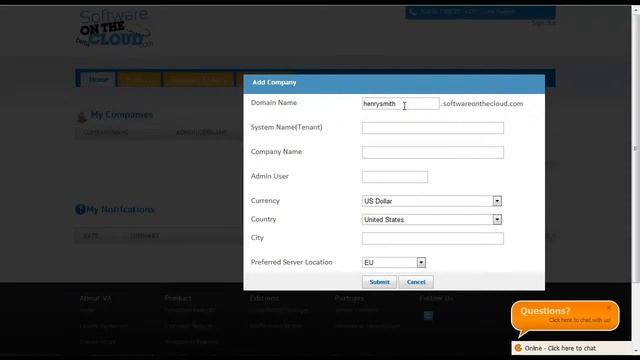
Task: Click the My Notifications heading
Action: [x=120, y=210]
